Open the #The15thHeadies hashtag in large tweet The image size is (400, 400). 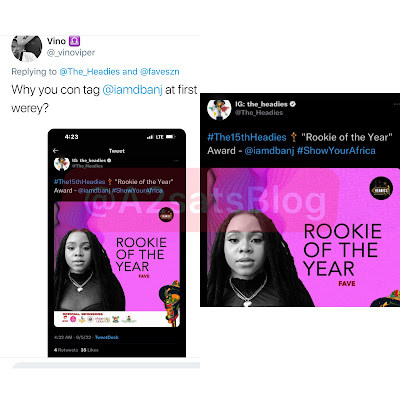pyautogui.click(x=247, y=137)
